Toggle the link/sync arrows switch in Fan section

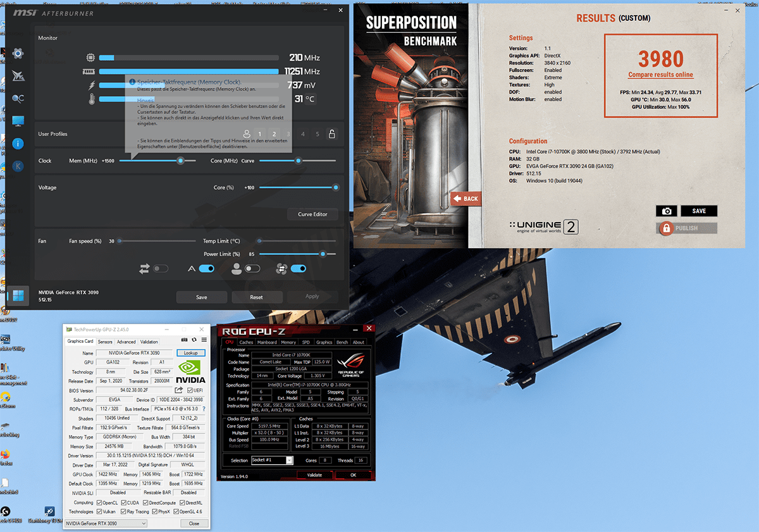pyautogui.click(x=161, y=269)
